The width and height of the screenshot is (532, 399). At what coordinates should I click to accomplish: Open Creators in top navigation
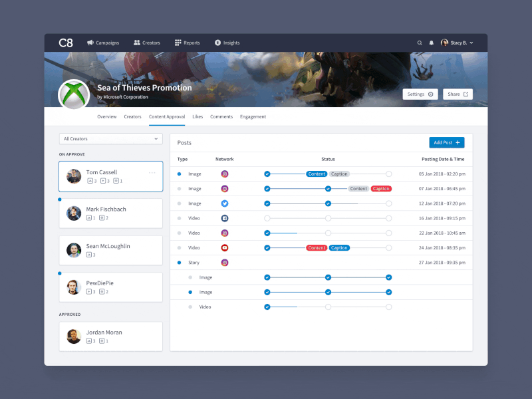pos(147,43)
